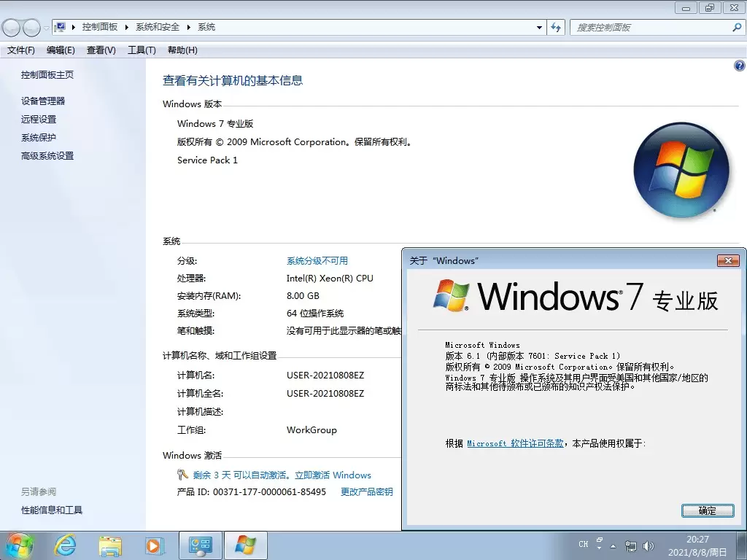The image size is (747, 560).
Task: Expand the address bar history dropdown
Action: (539, 27)
